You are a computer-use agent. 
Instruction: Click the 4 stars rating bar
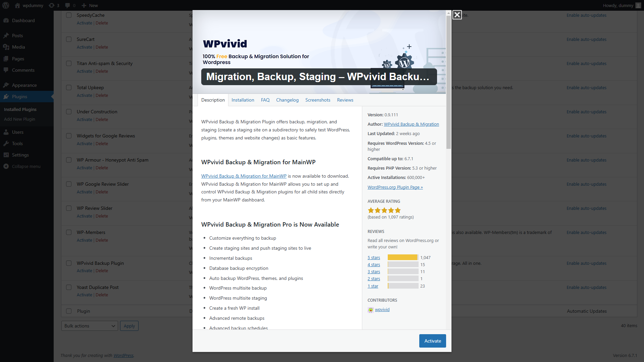click(x=403, y=264)
